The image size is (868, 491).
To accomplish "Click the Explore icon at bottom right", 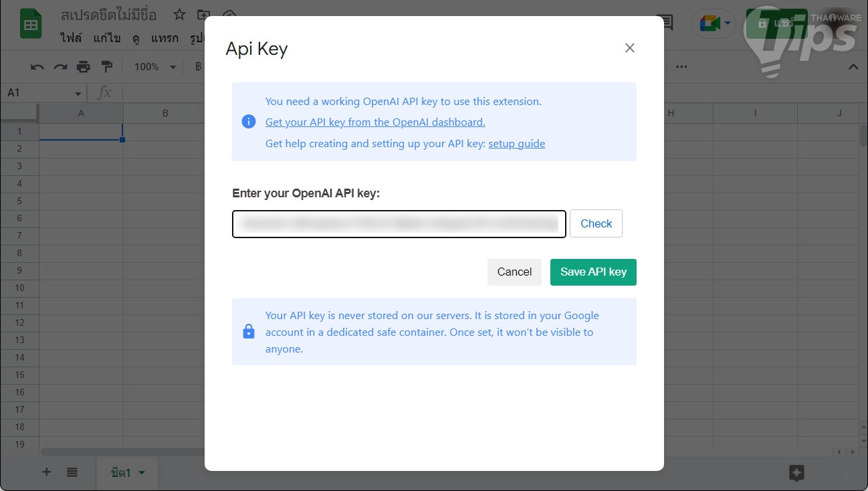I will click(x=796, y=473).
